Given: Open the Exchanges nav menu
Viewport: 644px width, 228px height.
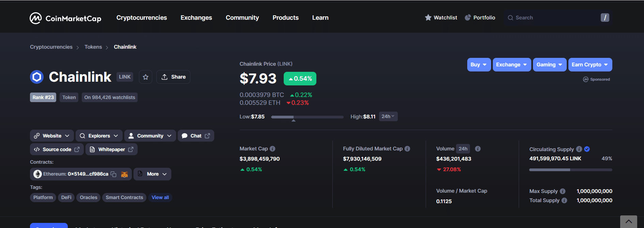Looking at the screenshot, I should (x=196, y=18).
